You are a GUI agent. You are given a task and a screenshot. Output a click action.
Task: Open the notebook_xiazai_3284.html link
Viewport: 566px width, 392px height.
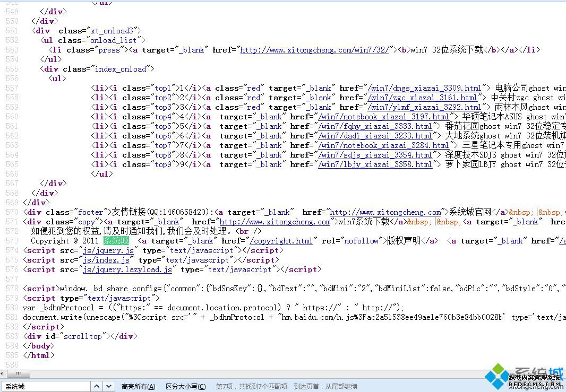point(383,145)
